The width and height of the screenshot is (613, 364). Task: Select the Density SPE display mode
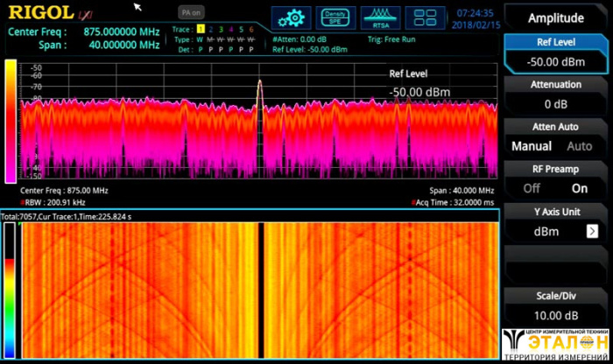pyautogui.click(x=334, y=17)
